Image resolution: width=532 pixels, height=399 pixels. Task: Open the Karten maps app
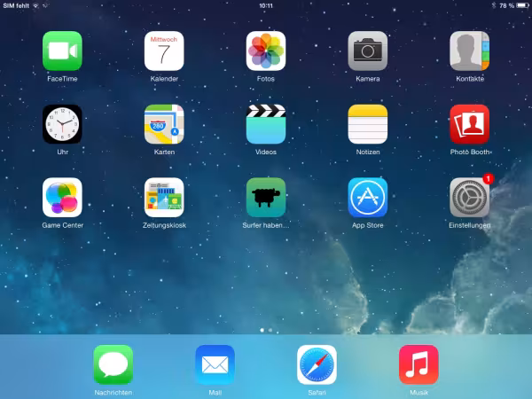coord(164,124)
